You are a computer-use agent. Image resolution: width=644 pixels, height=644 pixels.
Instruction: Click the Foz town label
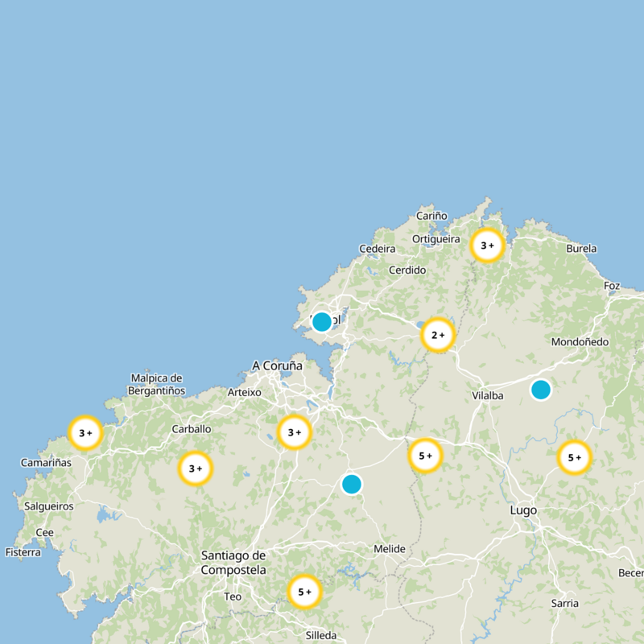(612, 286)
